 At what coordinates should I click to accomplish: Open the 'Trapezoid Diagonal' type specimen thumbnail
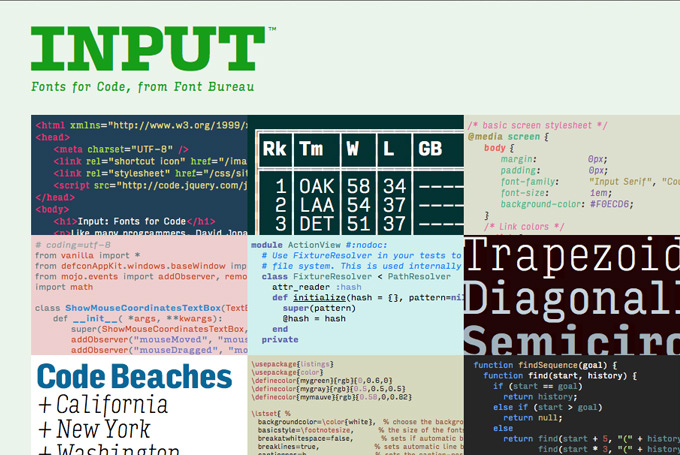pos(572,295)
